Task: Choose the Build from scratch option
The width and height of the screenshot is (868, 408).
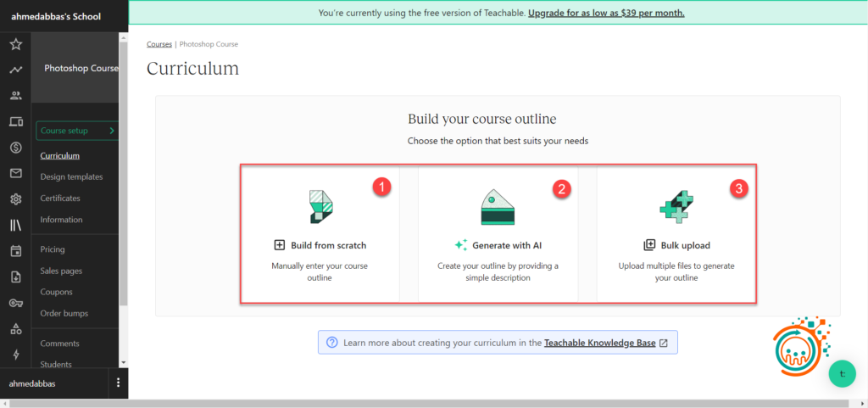Action: (320, 245)
